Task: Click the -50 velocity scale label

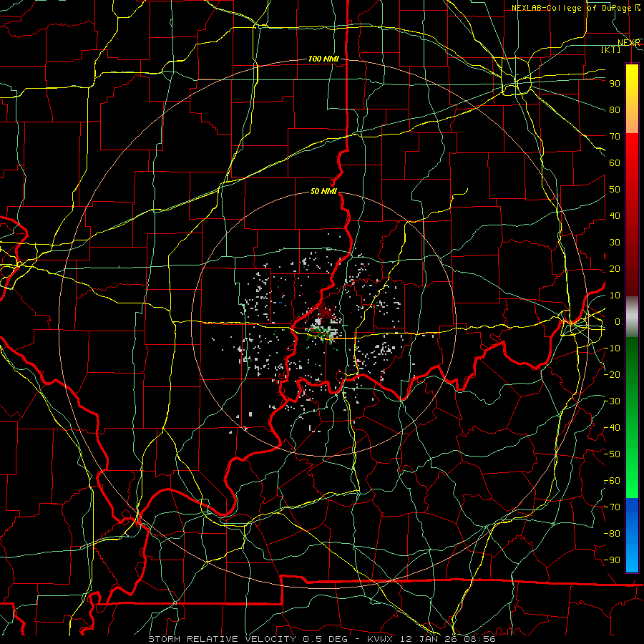Action: [612, 454]
